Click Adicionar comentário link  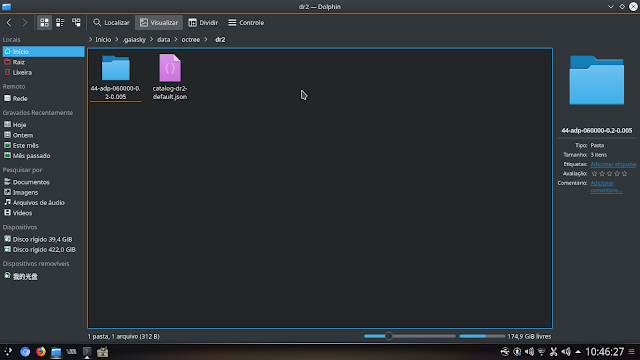click(606, 187)
